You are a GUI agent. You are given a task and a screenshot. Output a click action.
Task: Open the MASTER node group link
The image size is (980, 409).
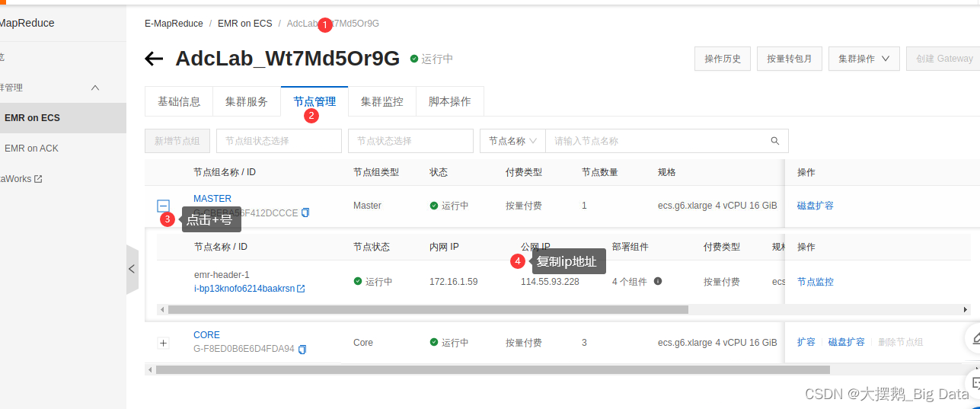(212, 199)
